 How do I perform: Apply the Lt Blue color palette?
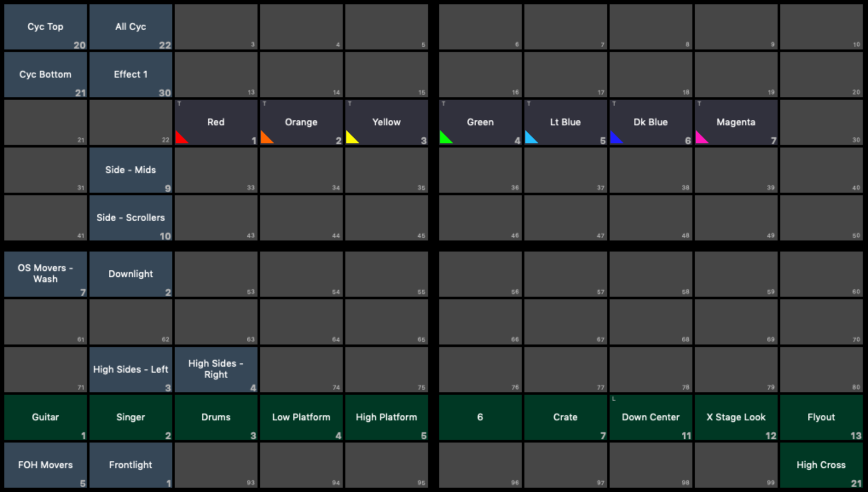[565, 122]
